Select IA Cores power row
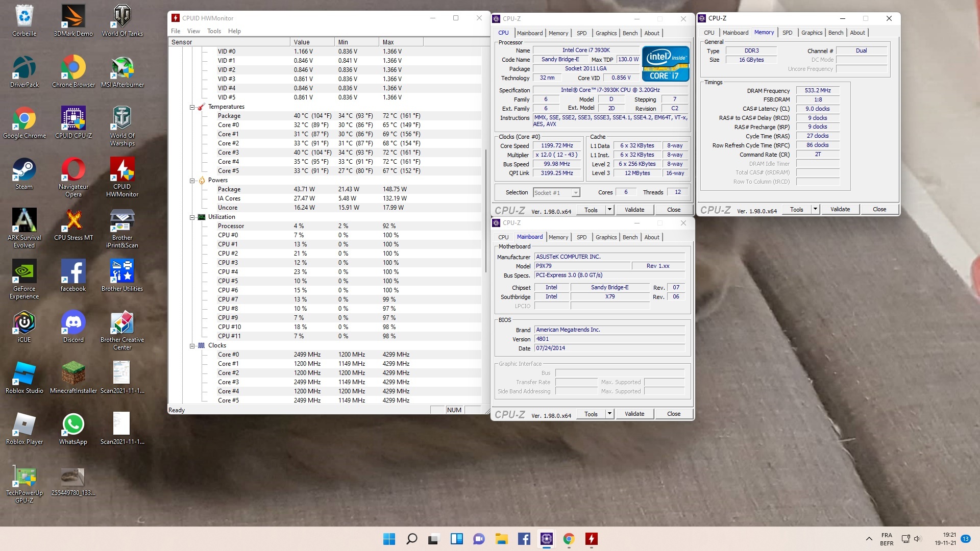 click(325, 198)
